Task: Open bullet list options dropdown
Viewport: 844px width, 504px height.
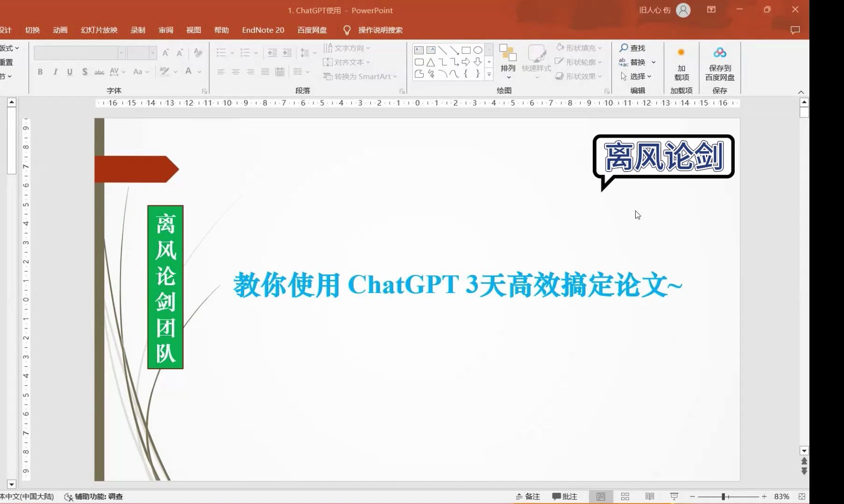Action: [x=232, y=53]
